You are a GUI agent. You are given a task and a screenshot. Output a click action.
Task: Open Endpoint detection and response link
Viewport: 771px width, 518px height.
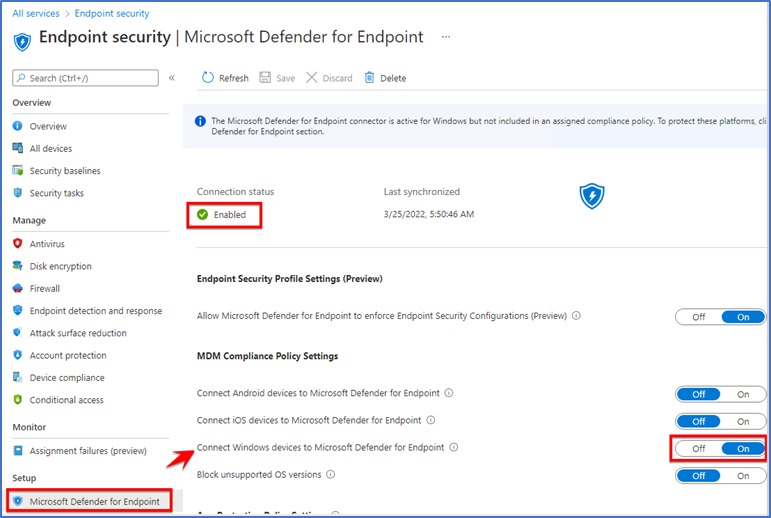96,310
